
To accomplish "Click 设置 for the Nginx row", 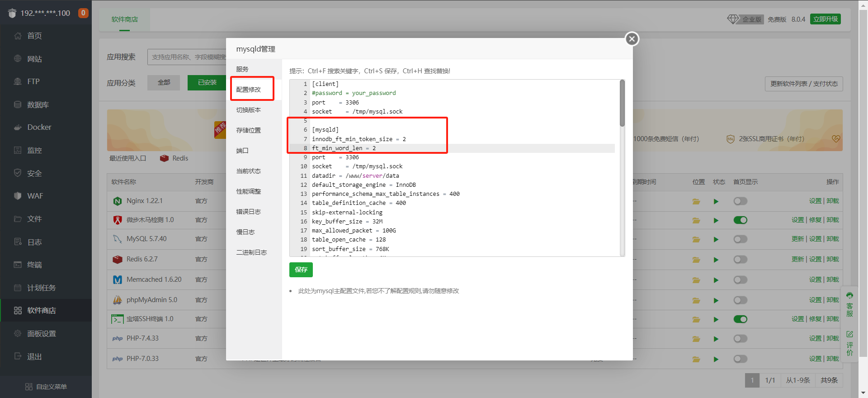I will click(x=816, y=201).
